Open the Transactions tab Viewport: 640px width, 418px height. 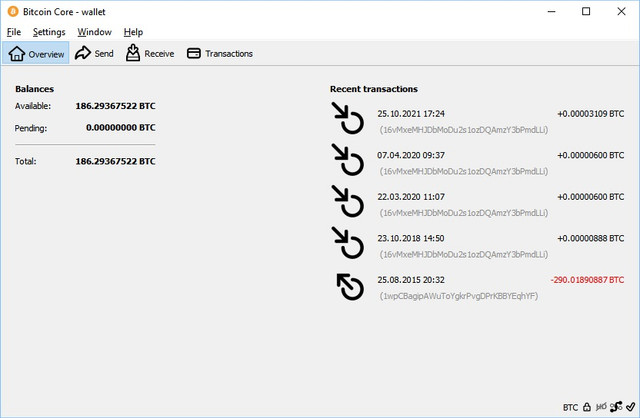[220, 53]
